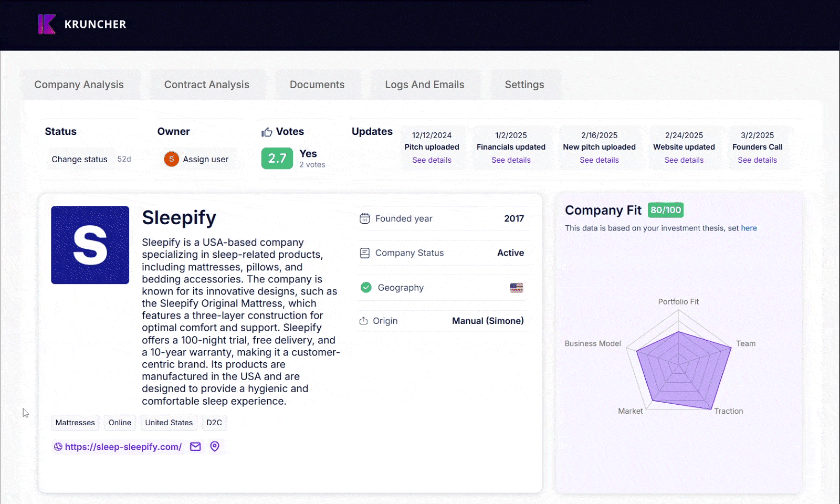The image size is (840, 504).
Task: See details for Financials updated
Action: tap(511, 160)
